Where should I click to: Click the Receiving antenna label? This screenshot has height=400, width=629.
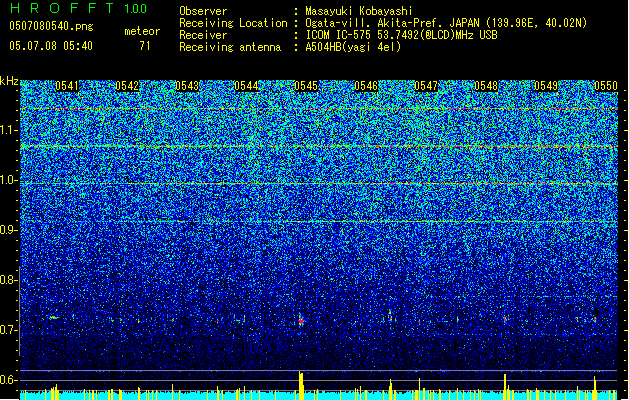(230, 47)
